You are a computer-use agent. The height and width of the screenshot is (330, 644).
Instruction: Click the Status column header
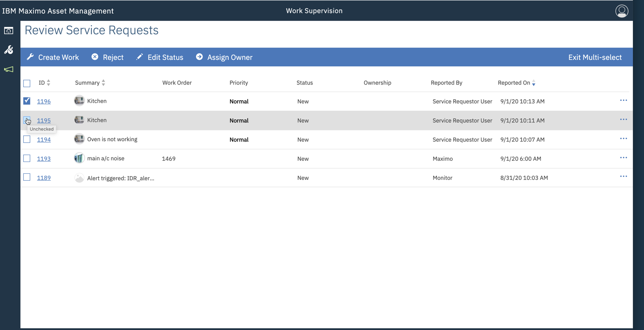(x=305, y=83)
